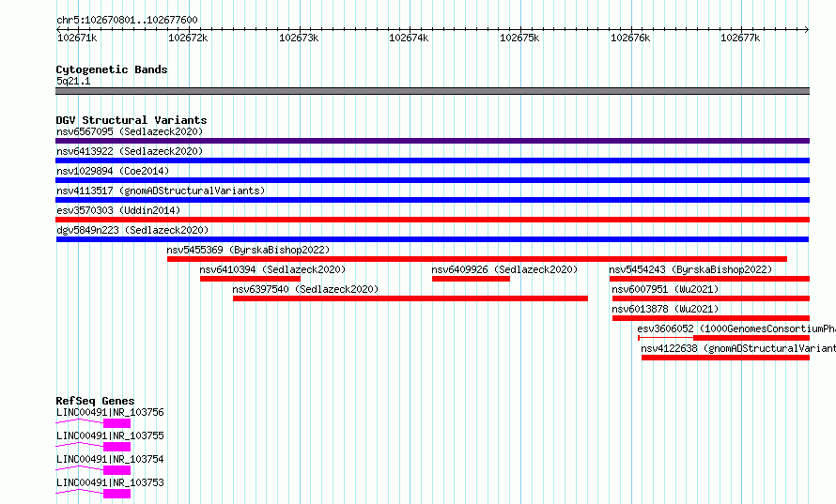Click the nsv1029894 (Coe2014) variant bar
The width and height of the screenshot is (836, 504).
(432, 180)
